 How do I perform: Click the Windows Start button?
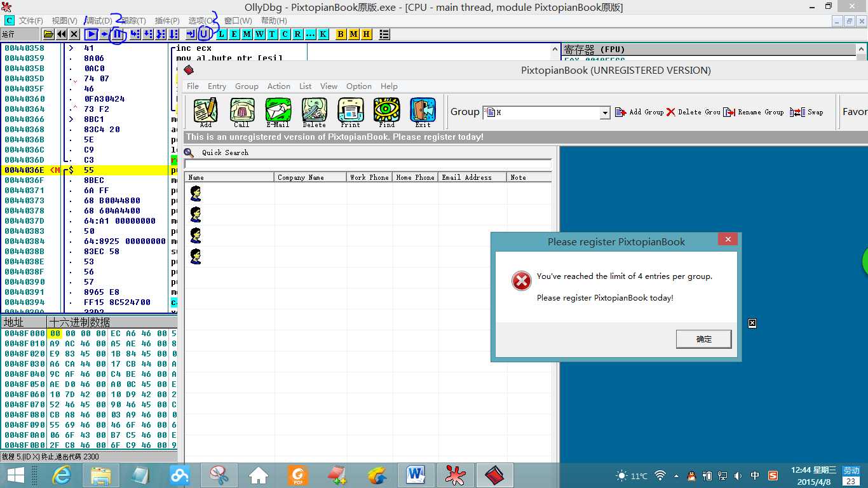click(16, 475)
